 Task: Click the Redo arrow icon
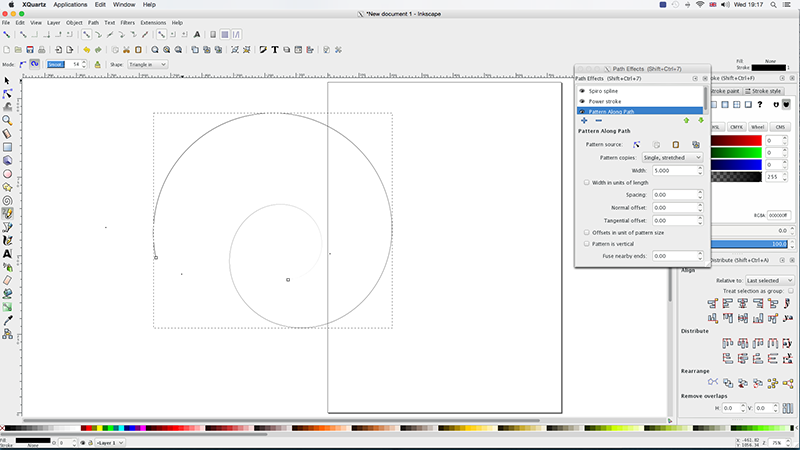(x=98, y=50)
